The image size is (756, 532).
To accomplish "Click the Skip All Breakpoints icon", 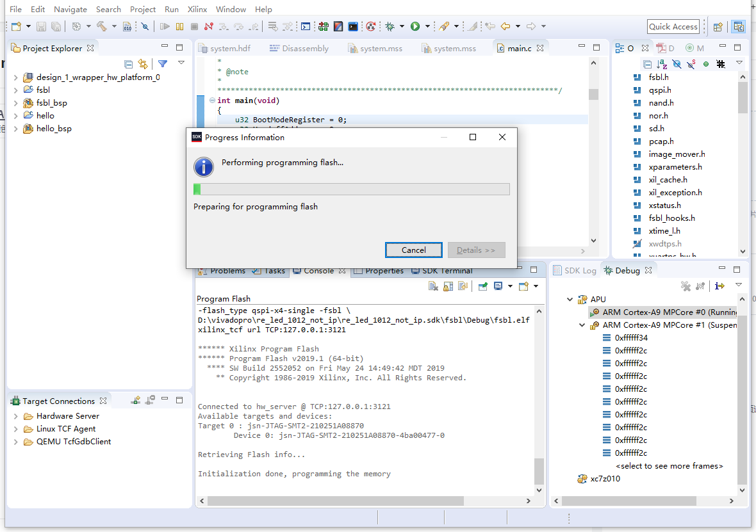I will click(x=145, y=26).
